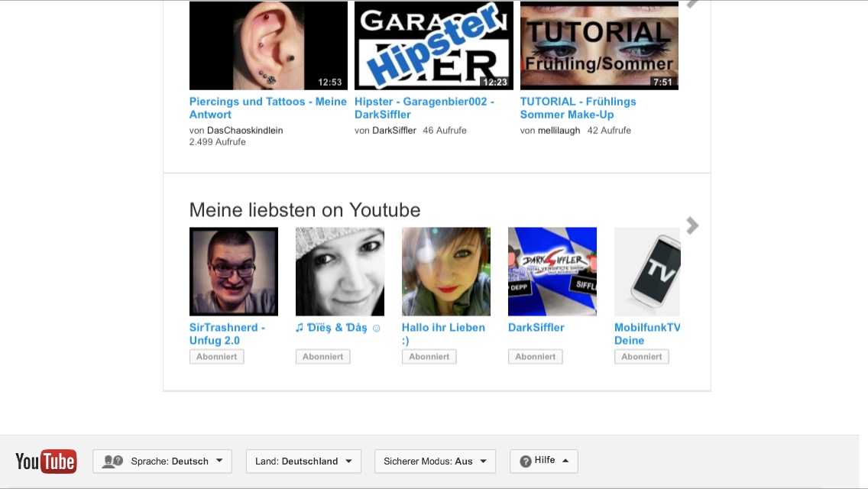Play the Piercings und Tattoos video thumbnail
This screenshot has width=868, height=489.
click(268, 46)
